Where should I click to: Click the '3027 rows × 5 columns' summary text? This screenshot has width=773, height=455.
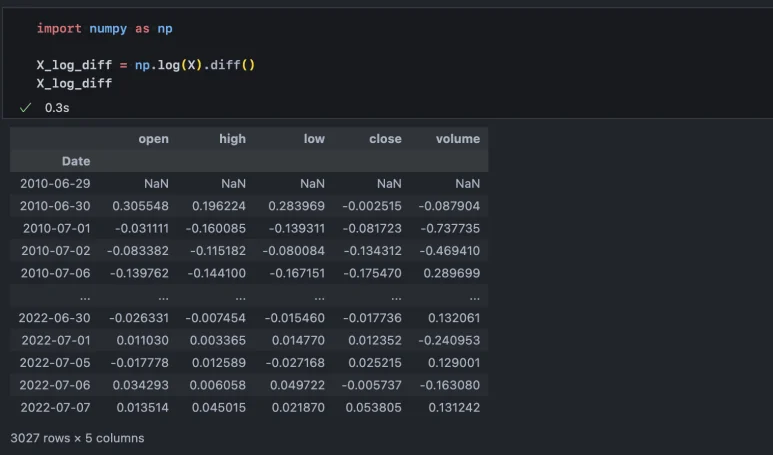pos(77,438)
